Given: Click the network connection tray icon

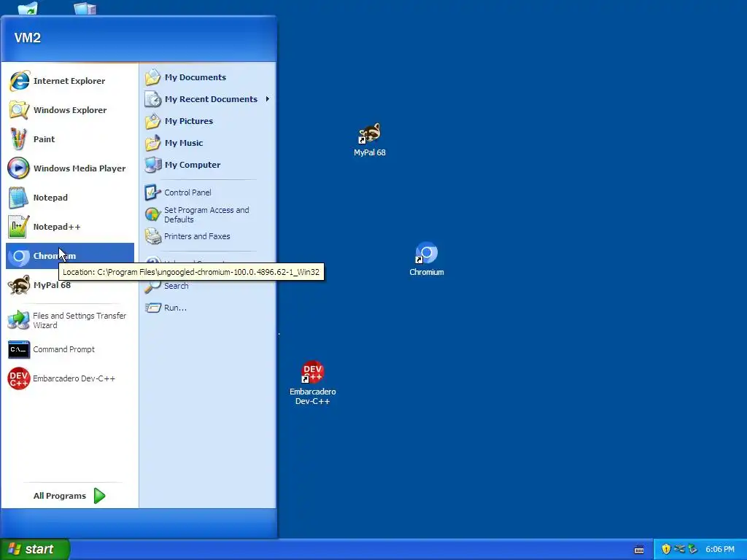Looking at the screenshot, I should click(679, 549).
